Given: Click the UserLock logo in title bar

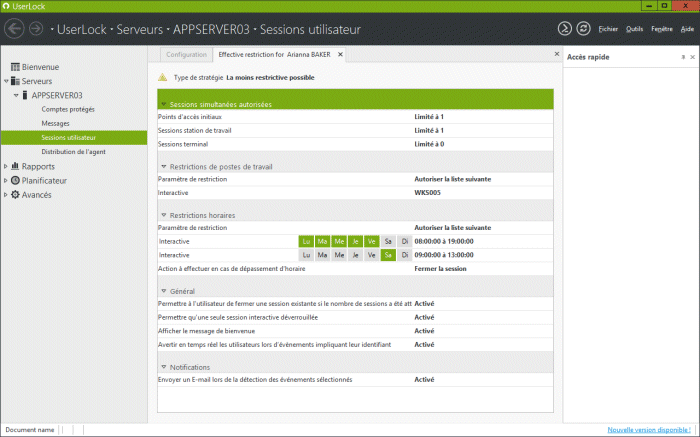Looking at the screenshot, I should 6,6.
